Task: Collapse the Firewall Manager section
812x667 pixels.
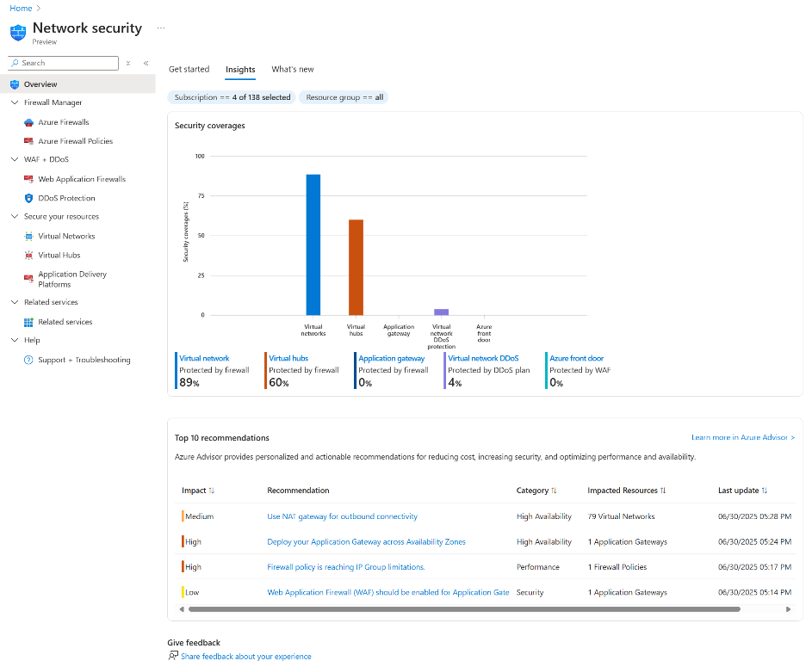Action: (15, 102)
